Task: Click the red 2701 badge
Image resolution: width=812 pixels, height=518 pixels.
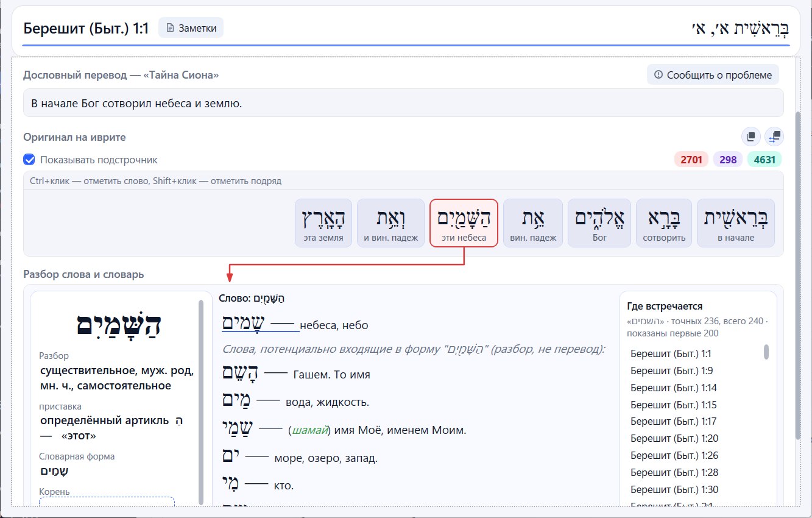Action: point(691,160)
